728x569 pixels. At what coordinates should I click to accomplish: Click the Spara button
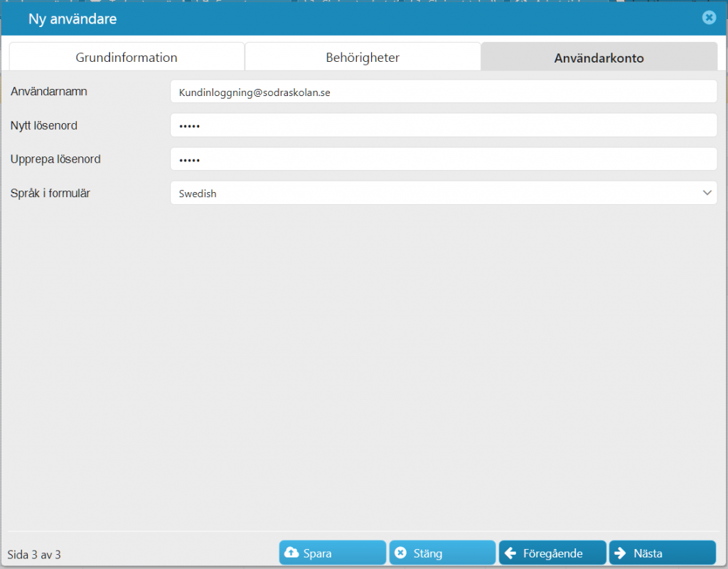coord(333,553)
